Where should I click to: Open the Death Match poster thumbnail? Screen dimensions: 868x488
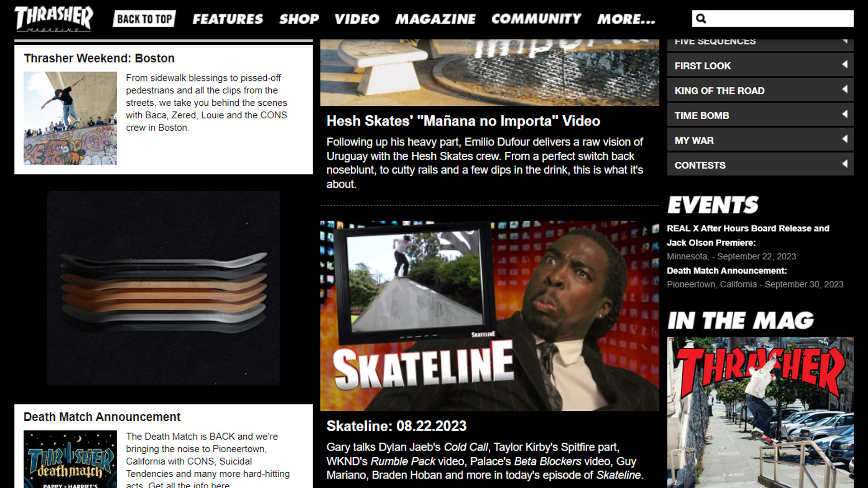coord(70,459)
